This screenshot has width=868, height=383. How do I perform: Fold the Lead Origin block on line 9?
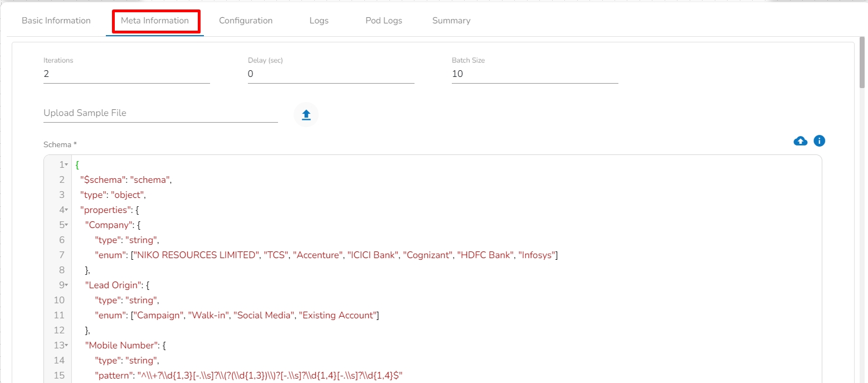pos(67,285)
